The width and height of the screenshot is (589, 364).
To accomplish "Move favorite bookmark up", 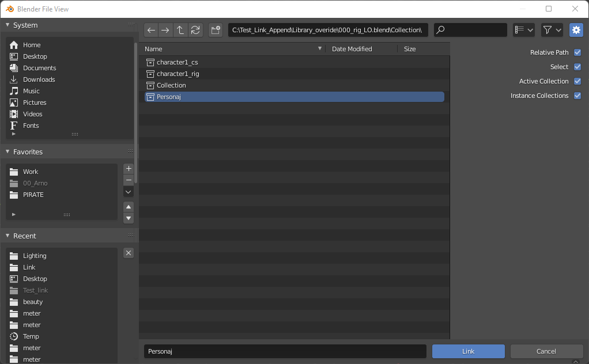I will pyautogui.click(x=129, y=207).
